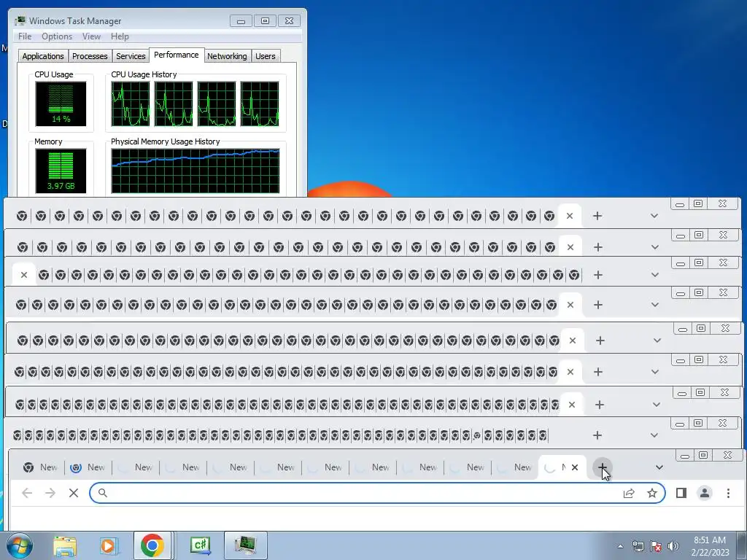The height and width of the screenshot is (560, 747).
Task: Expand tab search chevron in sixth Chrome window
Action: tap(656, 372)
